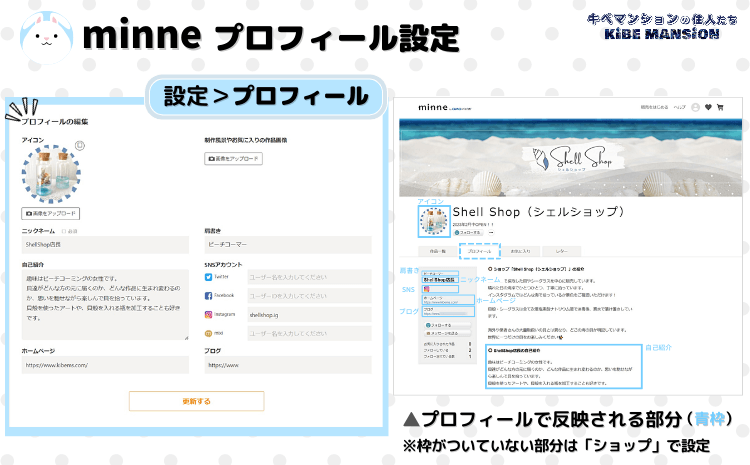
Task: Click the 肩書き input field
Action: click(x=288, y=244)
